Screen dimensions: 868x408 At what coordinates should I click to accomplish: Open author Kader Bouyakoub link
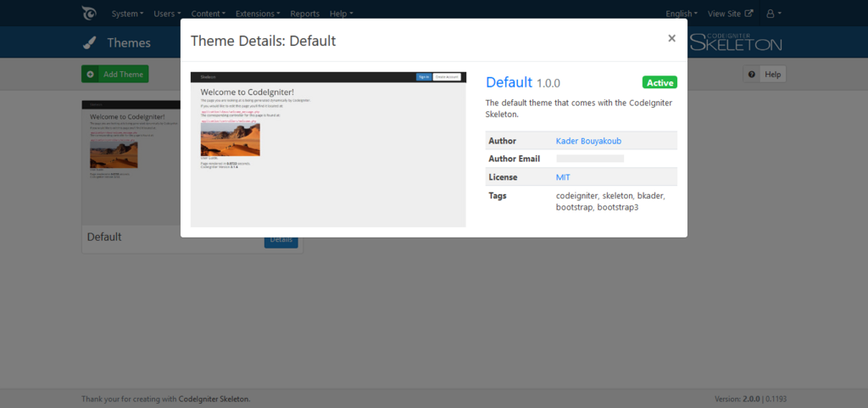tap(588, 141)
